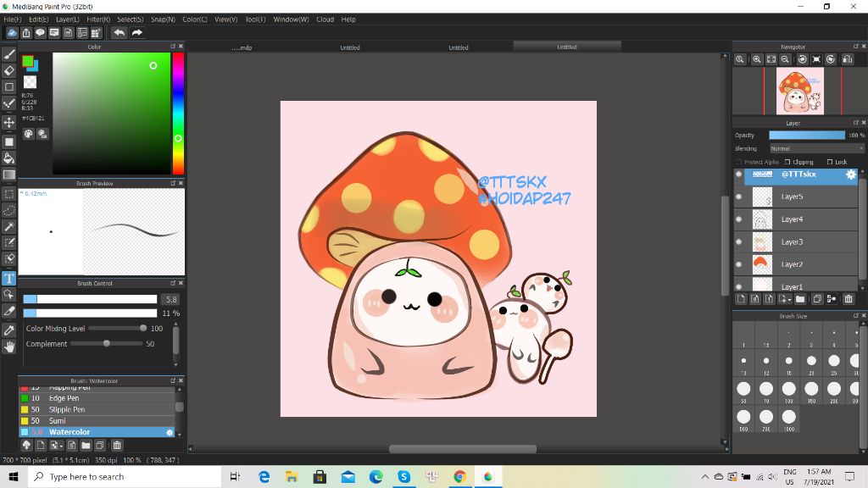
Task: Click the Undo arrow in the top toolbar
Action: click(x=119, y=33)
